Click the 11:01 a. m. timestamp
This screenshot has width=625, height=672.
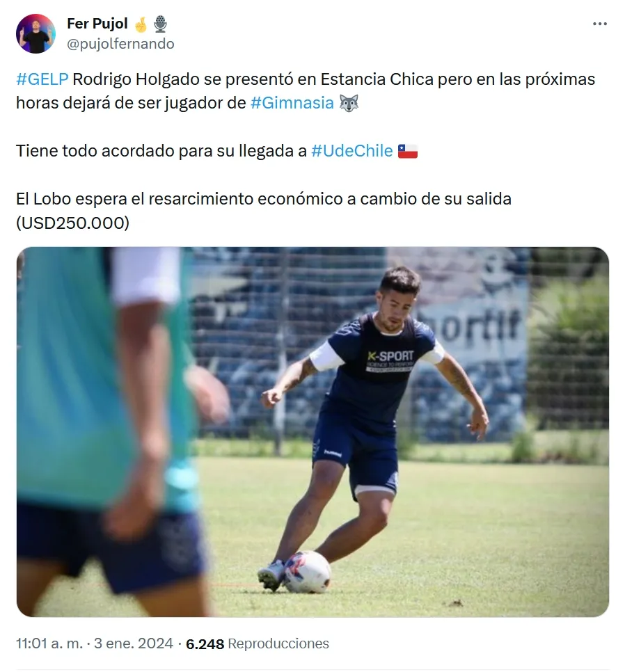[49, 643]
